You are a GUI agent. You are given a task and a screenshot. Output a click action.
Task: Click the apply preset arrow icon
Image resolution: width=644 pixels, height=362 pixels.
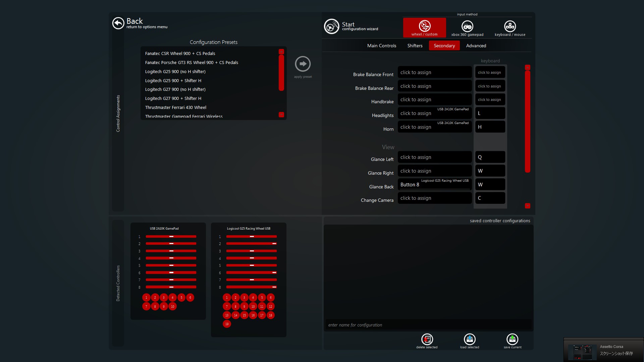pos(303,64)
